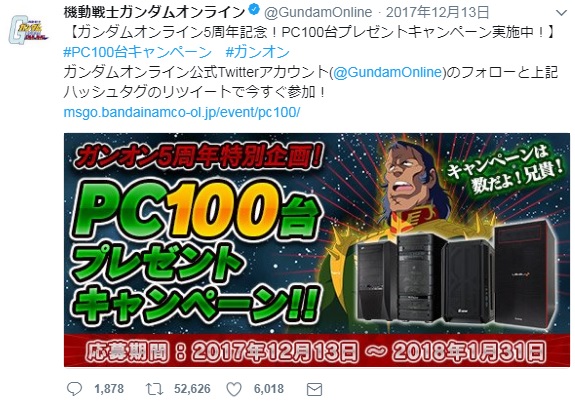Open the Gundam Online profile avatar
Screen dimensions: 575x405
(28, 30)
